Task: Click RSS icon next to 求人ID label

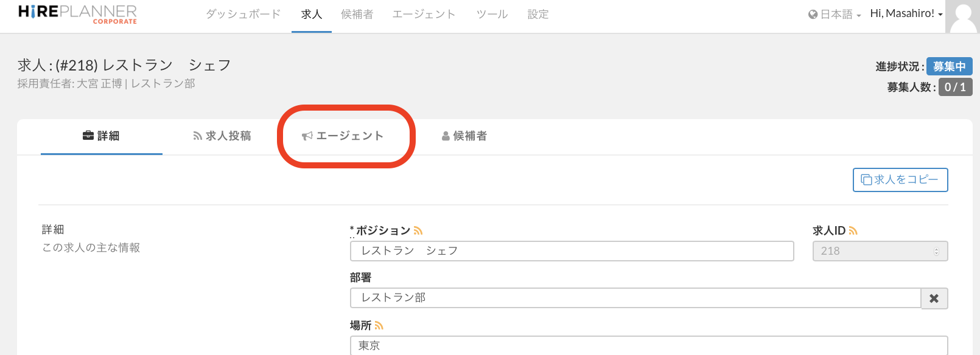Action: pyautogui.click(x=853, y=231)
